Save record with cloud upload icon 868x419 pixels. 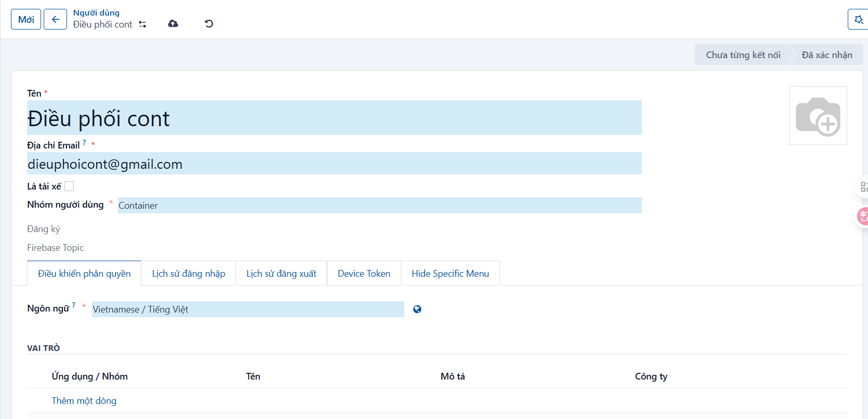click(x=173, y=24)
